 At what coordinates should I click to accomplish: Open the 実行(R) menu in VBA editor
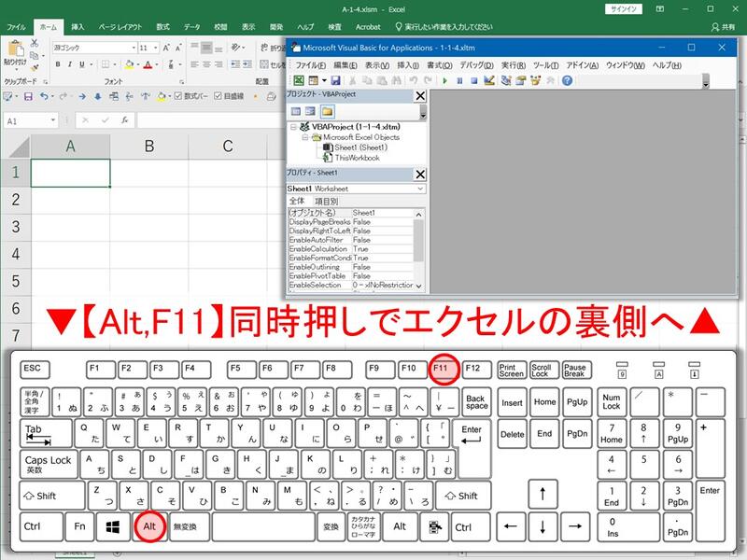pyautogui.click(x=513, y=65)
